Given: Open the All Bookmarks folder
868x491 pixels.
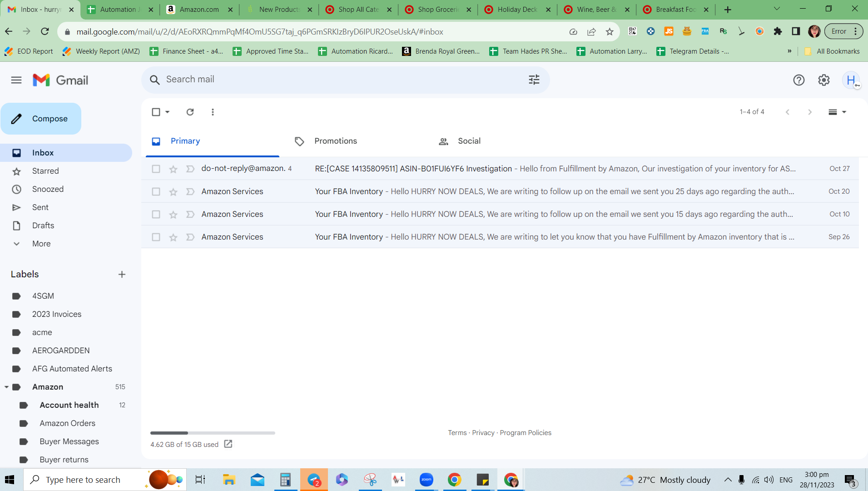Looking at the screenshot, I should pos(832,51).
